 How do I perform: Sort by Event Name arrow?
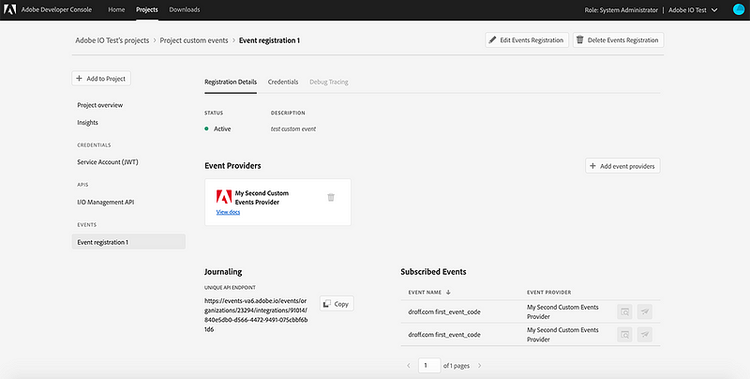(x=448, y=292)
